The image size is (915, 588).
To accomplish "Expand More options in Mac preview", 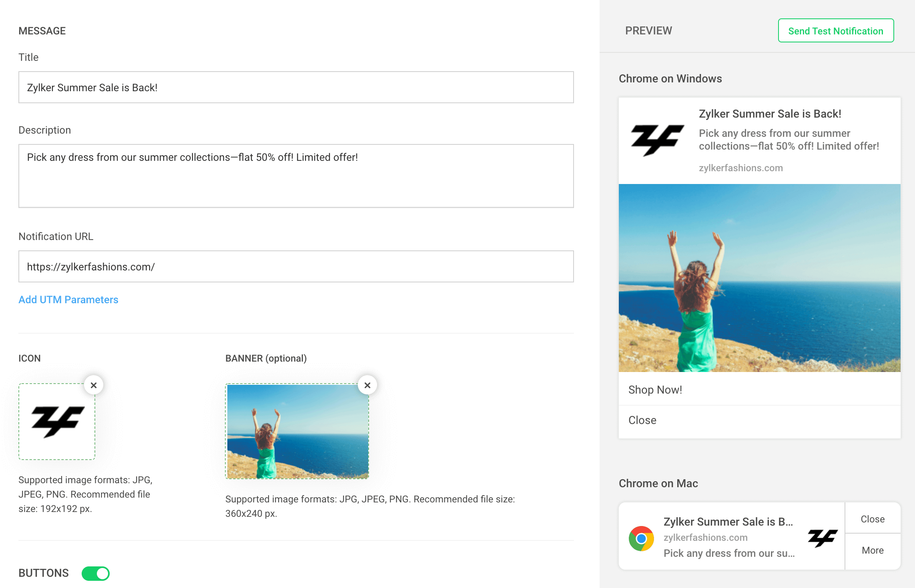I will pyautogui.click(x=873, y=550).
